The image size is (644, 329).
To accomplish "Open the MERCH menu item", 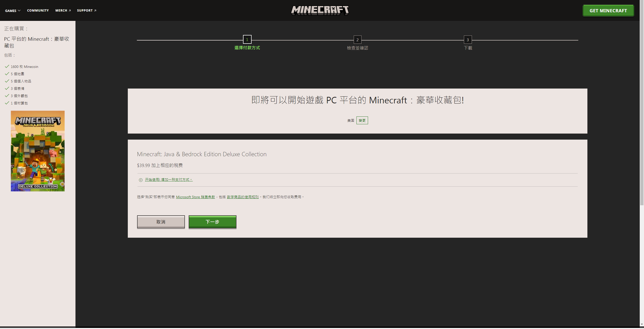I will pyautogui.click(x=61, y=11).
